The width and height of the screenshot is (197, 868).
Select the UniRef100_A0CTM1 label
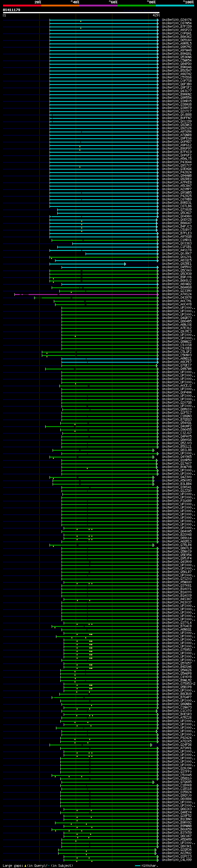tap(176, 301)
